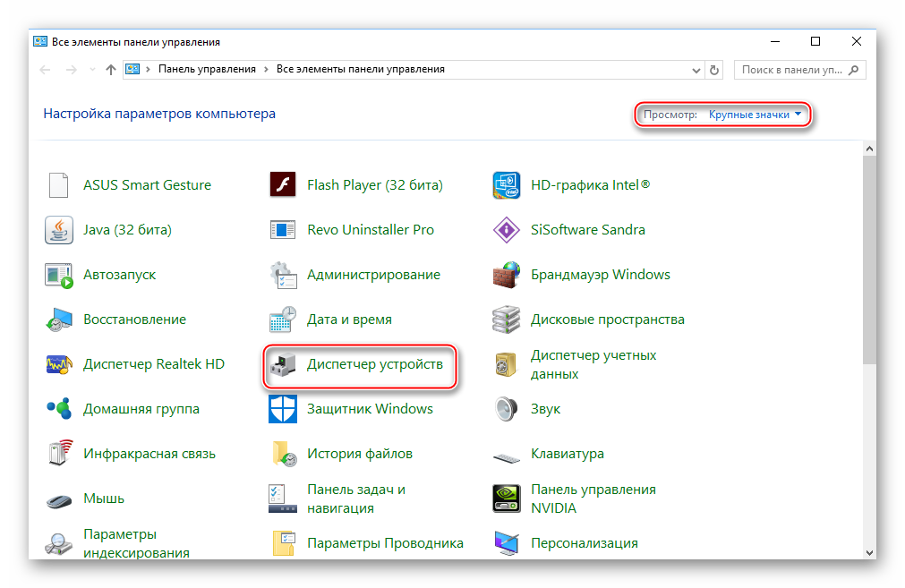Open the Диспетчер Realtek HD icon
The height and width of the screenshot is (588, 905).
coord(59,364)
